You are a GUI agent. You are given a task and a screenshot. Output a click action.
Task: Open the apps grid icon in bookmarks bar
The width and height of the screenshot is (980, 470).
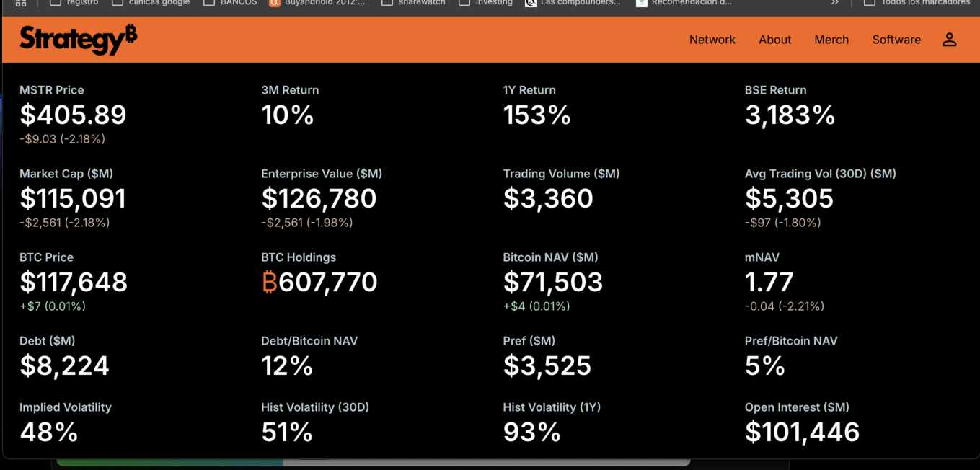[21, 3]
